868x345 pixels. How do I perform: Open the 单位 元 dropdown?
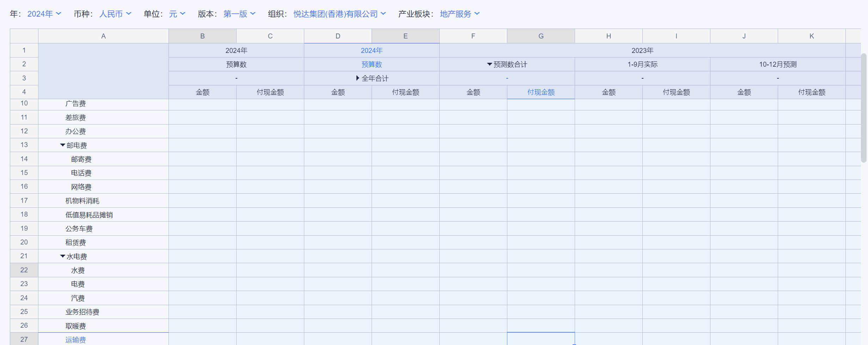(x=177, y=14)
